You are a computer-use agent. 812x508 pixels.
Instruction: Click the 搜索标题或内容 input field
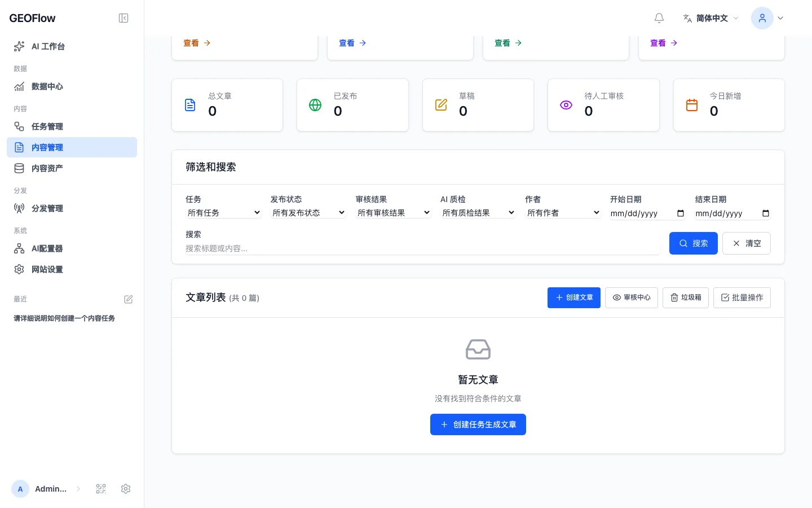click(422, 248)
